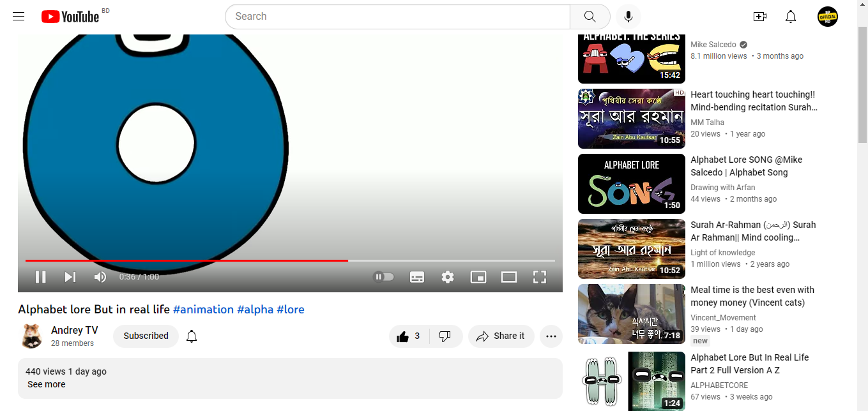This screenshot has width=868, height=411.
Task: Start voice search with the microphone
Action: tap(628, 17)
